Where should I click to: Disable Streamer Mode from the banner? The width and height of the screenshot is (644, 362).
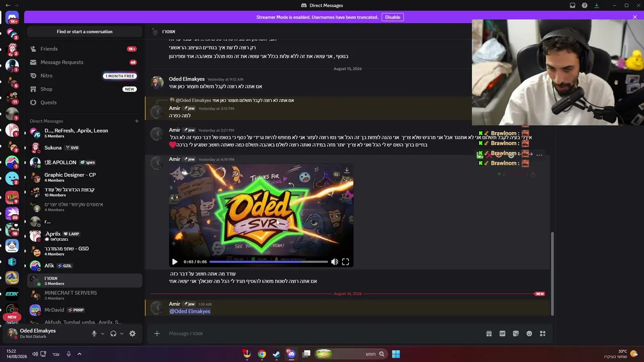tap(392, 17)
